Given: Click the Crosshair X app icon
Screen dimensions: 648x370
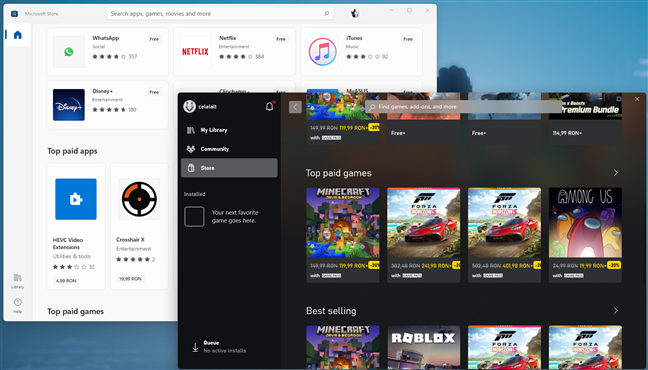Looking at the screenshot, I should (x=139, y=199).
